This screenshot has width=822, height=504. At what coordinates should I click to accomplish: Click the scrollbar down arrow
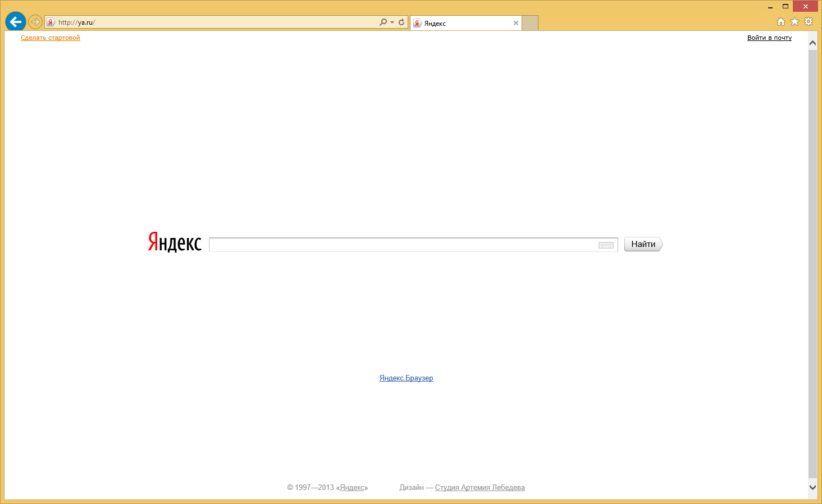tap(812, 487)
